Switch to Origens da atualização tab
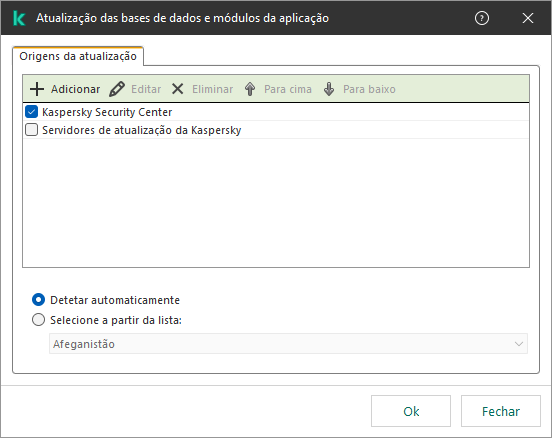The image size is (552, 438). (78, 56)
